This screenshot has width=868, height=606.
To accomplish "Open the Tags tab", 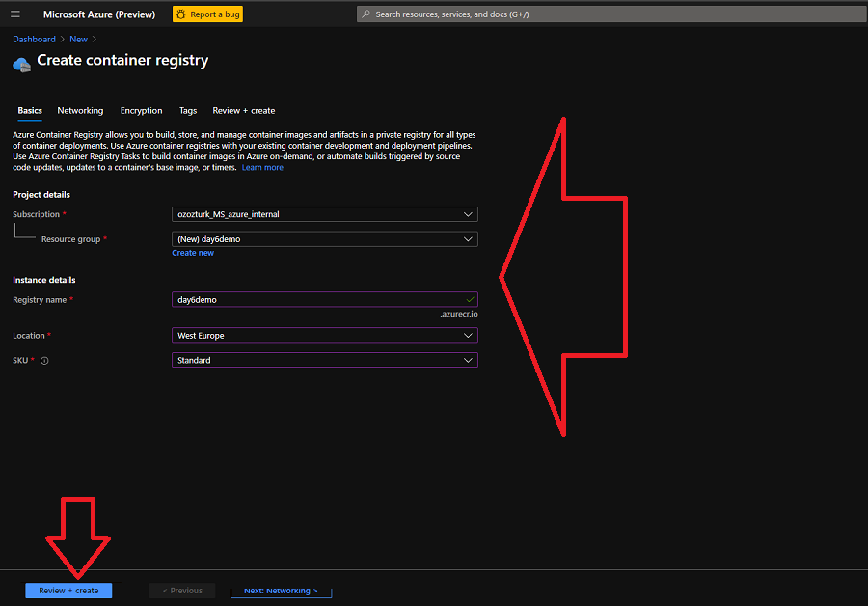I will pos(188,111).
